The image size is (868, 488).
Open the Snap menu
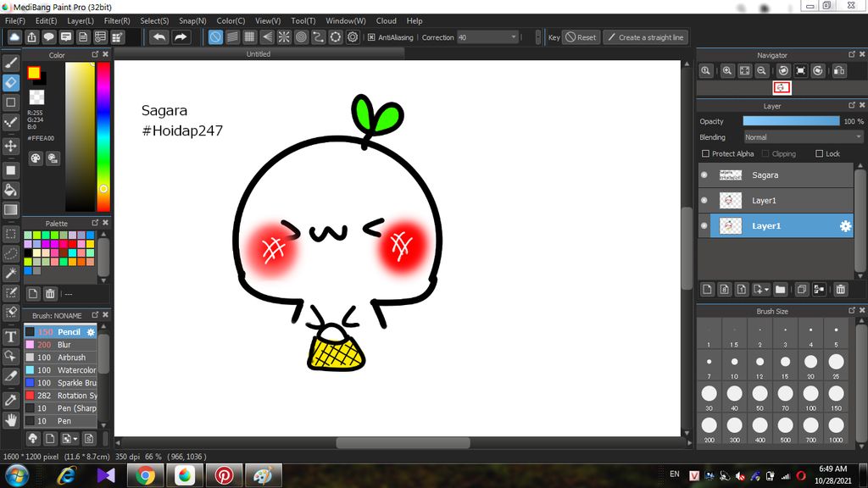click(x=192, y=20)
